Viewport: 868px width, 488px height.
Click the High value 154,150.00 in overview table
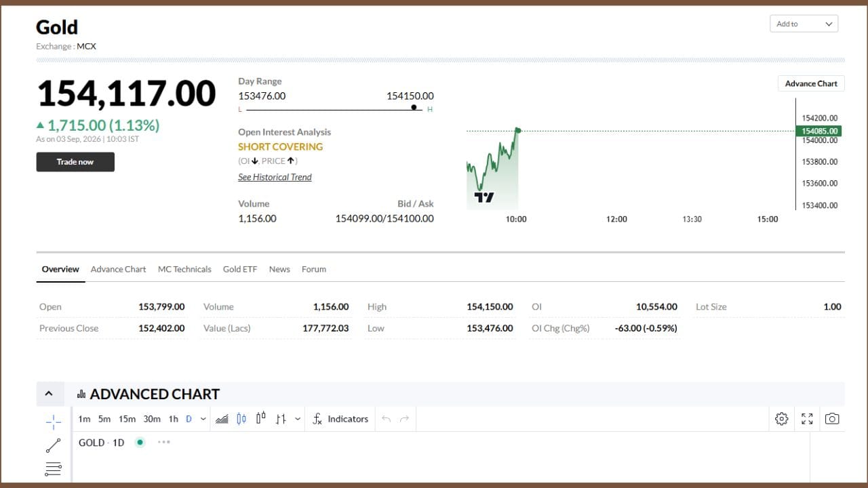click(490, 307)
